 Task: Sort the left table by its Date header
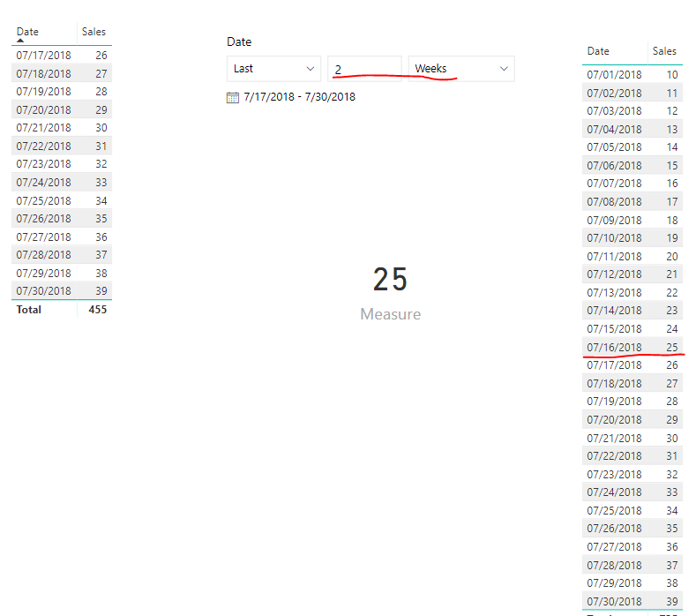point(27,32)
